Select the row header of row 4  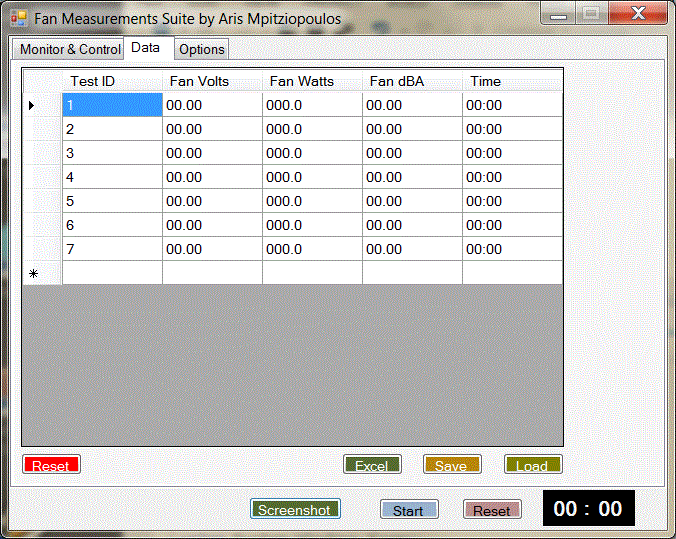pyautogui.click(x=42, y=177)
